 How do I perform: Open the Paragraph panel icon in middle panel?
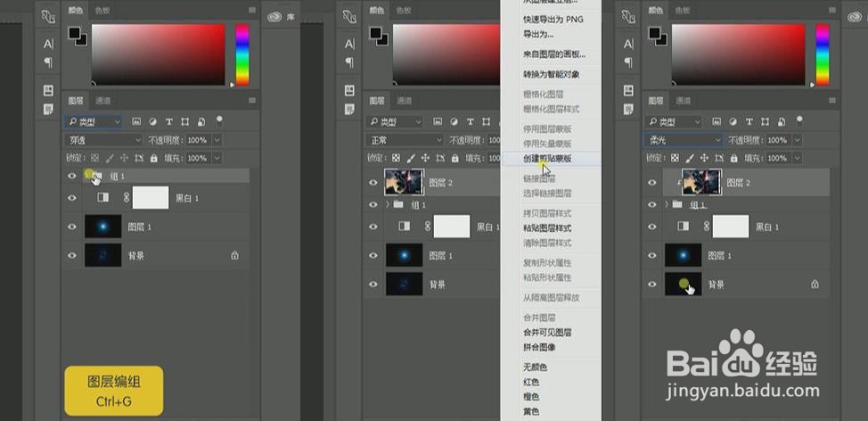(349, 62)
